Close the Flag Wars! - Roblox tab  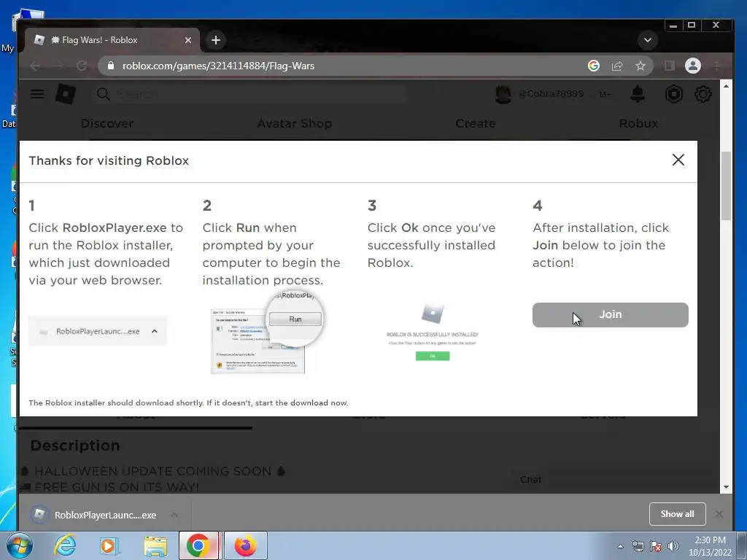pyautogui.click(x=188, y=40)
